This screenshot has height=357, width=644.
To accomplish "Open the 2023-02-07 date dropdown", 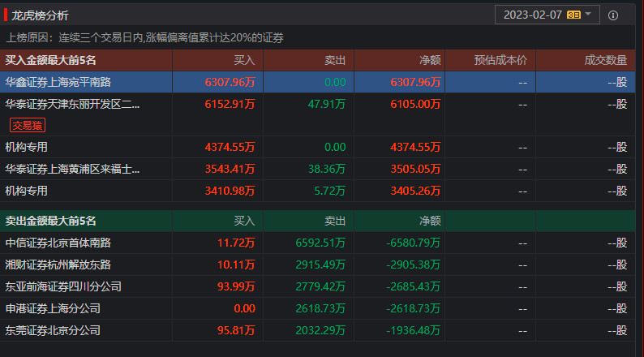I will [x=532, y=15].
